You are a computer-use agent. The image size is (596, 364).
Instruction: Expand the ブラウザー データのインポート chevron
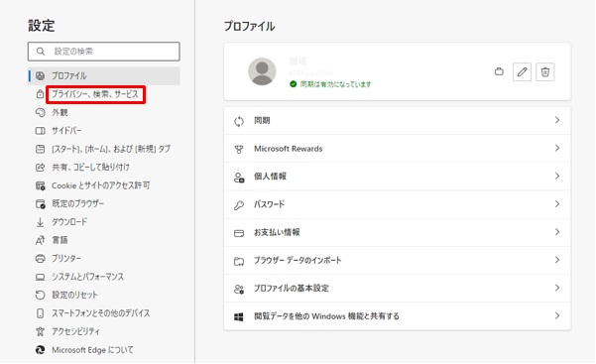557,260
